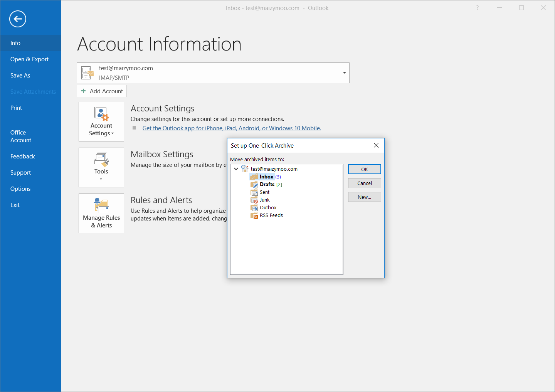The width and height of the screenshot is (555, 392).
Task: Open the account selector dropdown arrow
Action: click(344, 73)
